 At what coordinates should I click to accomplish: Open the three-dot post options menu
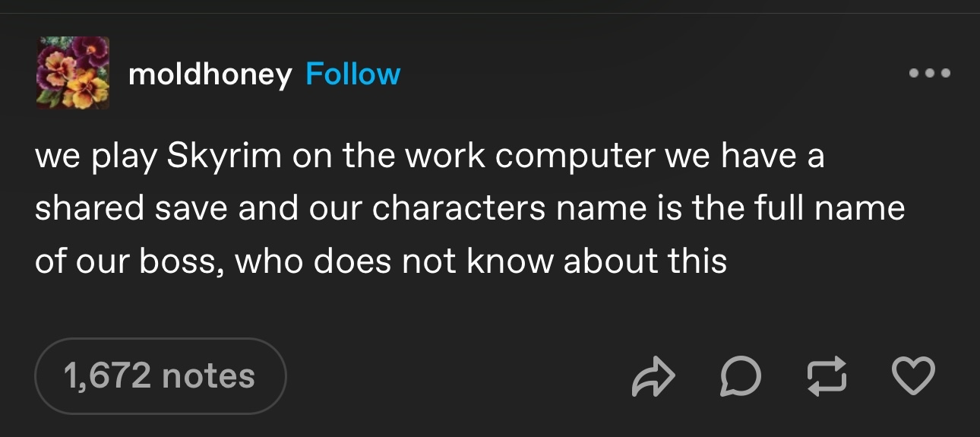(929, 74)
